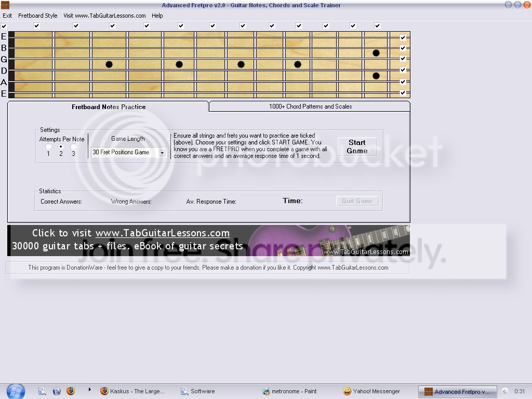Untick the fifth fret checkbox
532x399 pixels.
181,25
